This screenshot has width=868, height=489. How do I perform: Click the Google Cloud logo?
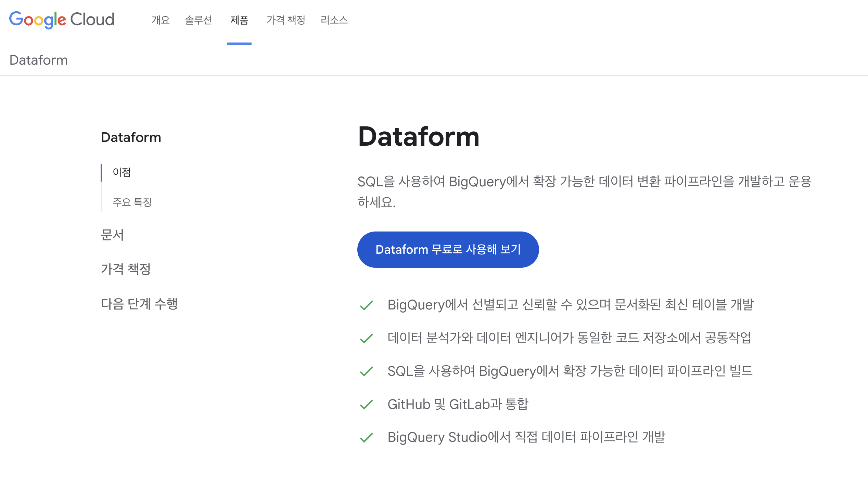coord(62,19)
